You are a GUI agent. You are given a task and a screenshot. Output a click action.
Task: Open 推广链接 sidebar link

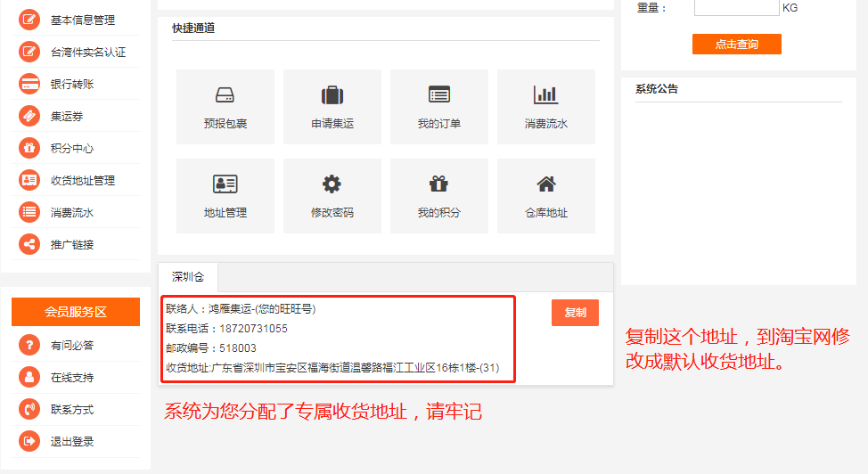point(72,245)
